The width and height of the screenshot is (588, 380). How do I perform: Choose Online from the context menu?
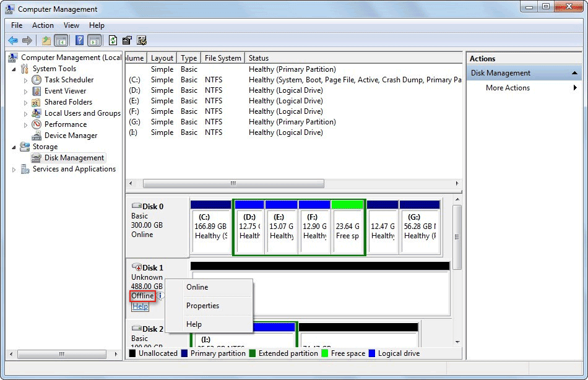pyautogui.click(x=197, y=287)
